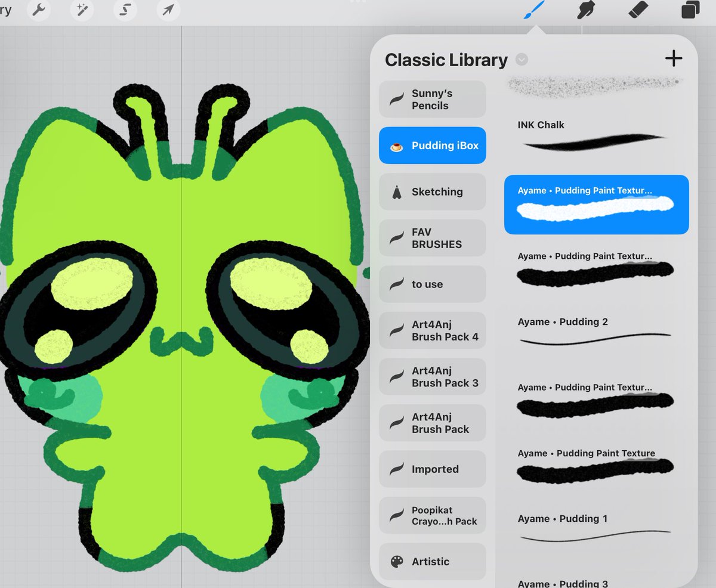Select the Eraser tool
This screenshot has height=588, width=716.
click(638, 10)
